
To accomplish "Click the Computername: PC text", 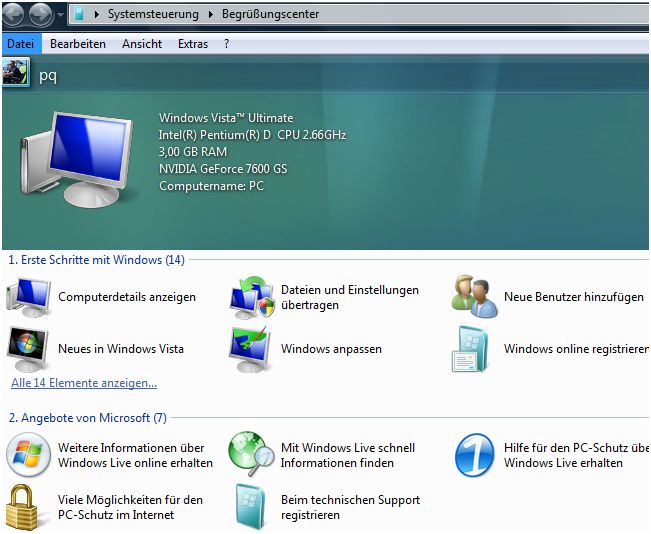I will pyautogui.click(x=211, y=186).
